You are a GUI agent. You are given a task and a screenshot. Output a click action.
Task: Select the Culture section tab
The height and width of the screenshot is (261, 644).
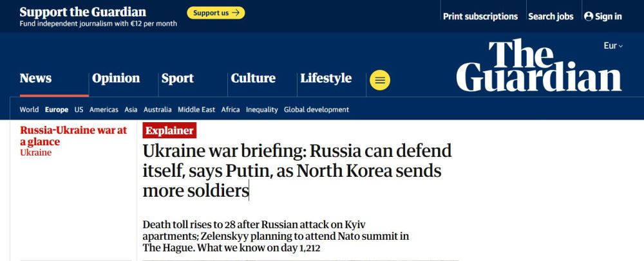coord(253,78)
